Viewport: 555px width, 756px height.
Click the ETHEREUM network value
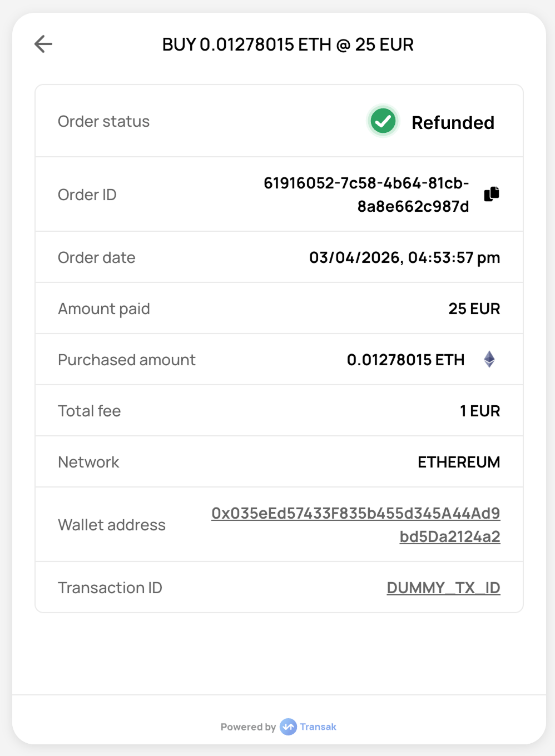click(x=459, y=462)
